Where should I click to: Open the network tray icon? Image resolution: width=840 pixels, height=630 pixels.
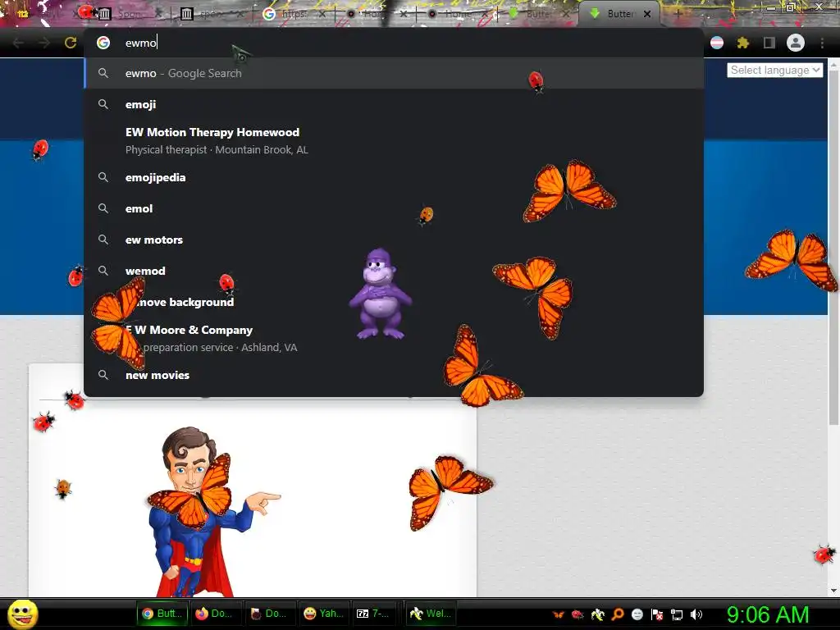677,614
